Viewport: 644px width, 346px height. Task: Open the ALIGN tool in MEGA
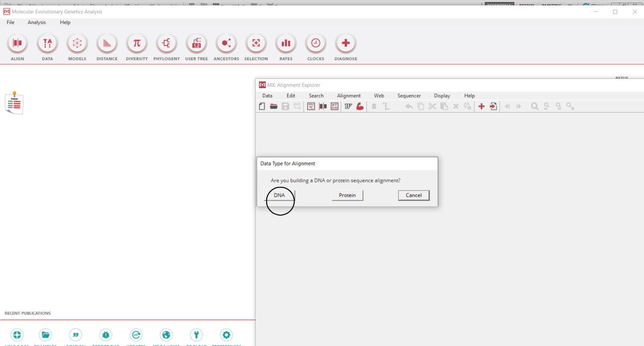point(17,44)
